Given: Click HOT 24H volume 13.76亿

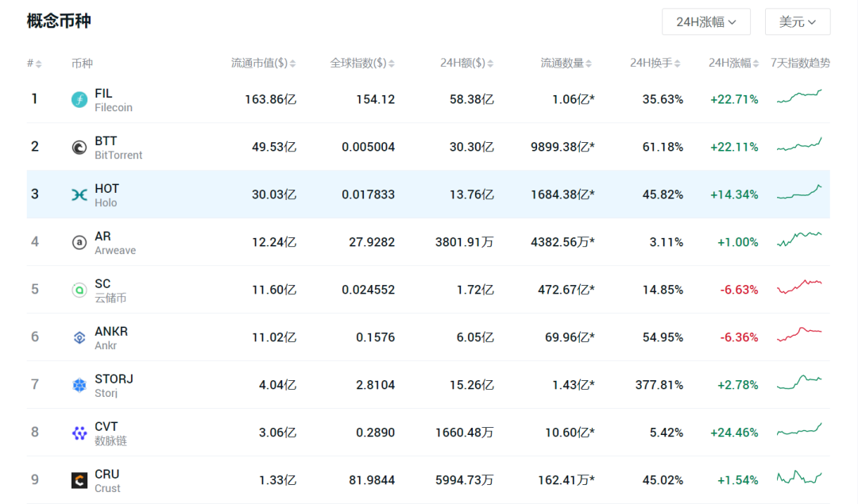Looking at the screenshot, I should tap(472, 194).
